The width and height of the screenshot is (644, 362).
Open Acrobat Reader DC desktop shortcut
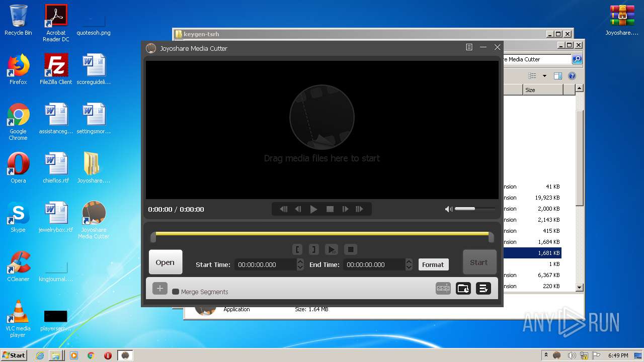[x=56, y=23]
